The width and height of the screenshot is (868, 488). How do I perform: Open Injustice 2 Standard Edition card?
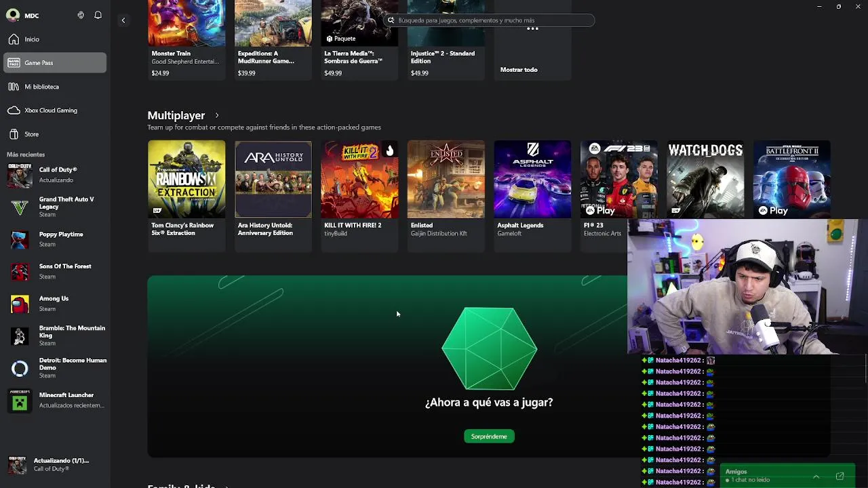coord(446,39)
